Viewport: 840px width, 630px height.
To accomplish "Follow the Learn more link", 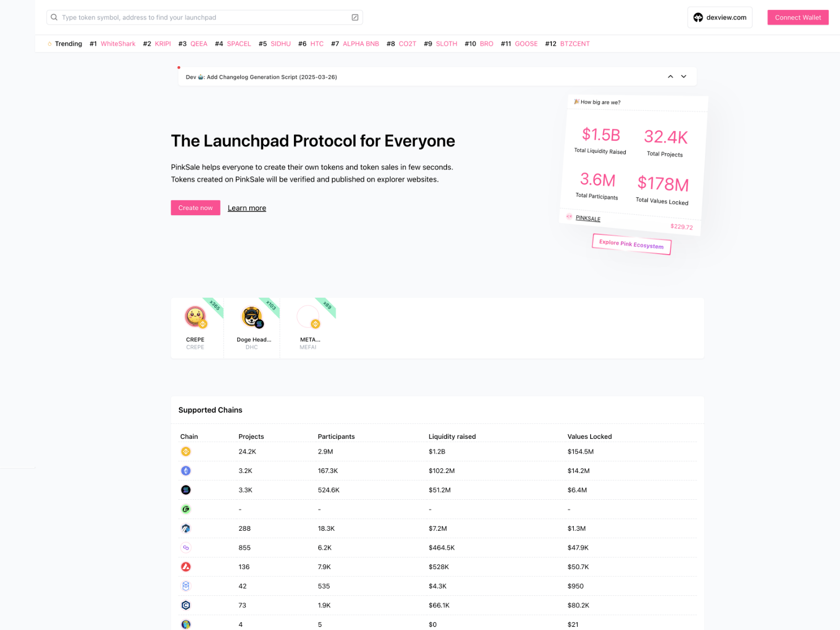I will pos(247,208).
